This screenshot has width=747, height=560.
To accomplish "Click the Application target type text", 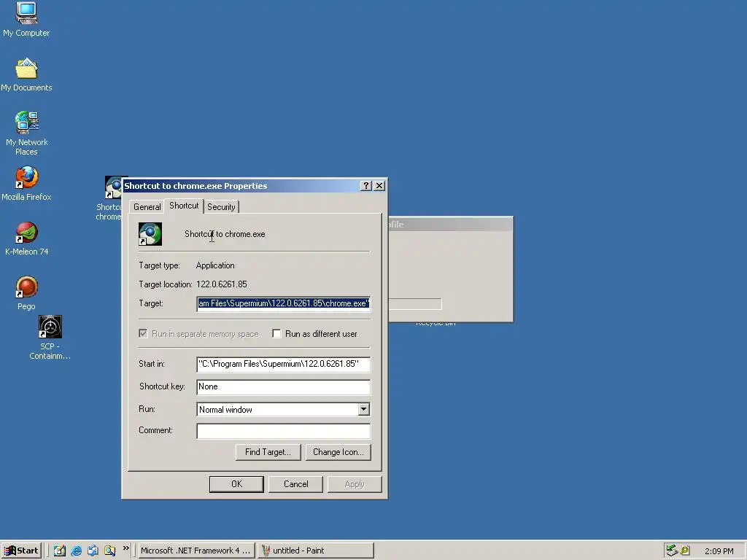I will [215, 265].
